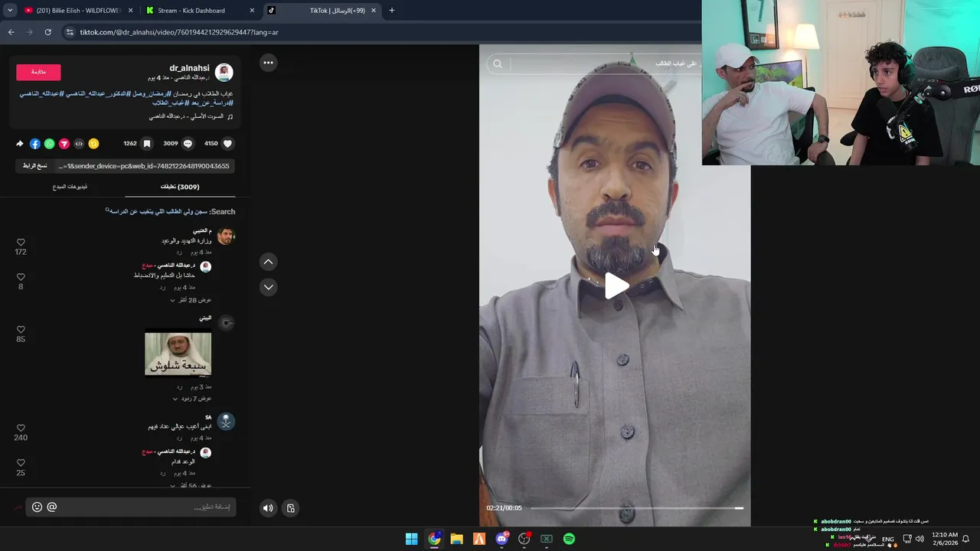Open the emoji picker in comment box
Screen dimensions: 980x551
pyautogui.click(x=37, y=507)
